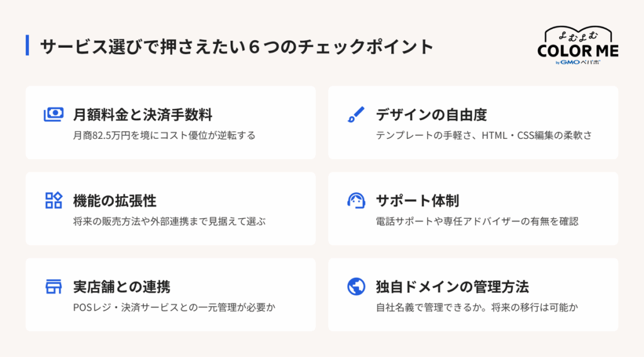Select the widgets icon next to 機能の拡張性

point(53,200)
